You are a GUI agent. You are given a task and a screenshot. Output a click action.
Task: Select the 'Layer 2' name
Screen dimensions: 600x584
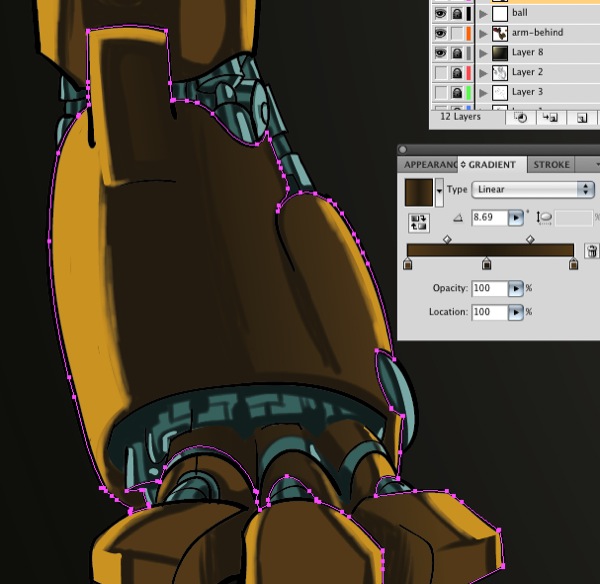tap(527, 72)
